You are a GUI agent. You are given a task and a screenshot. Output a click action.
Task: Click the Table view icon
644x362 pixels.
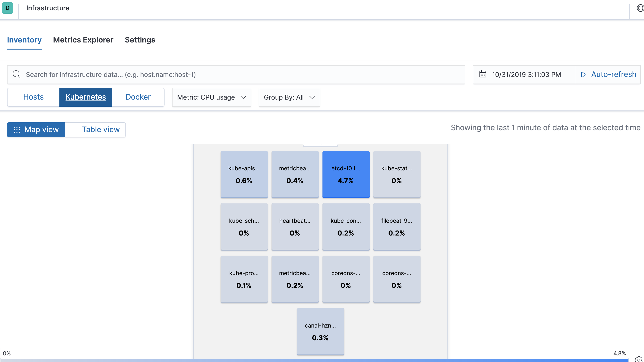[x=75, y=130]
